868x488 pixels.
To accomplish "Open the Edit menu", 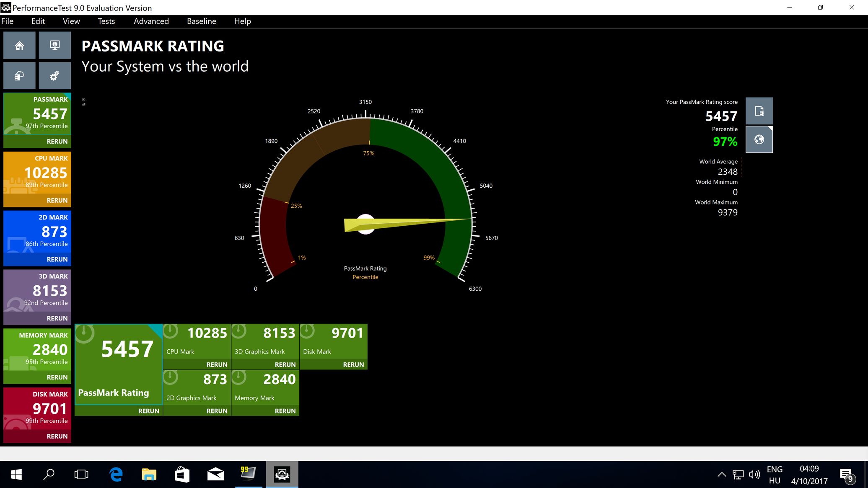I will point(38,21).
